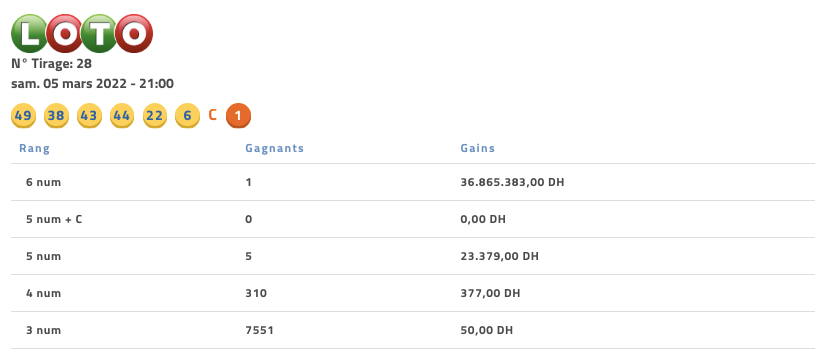The width and height of the screenshot is (828, 362).
Task: Click the 310 winners count
Action: click(x=256, y=293)
